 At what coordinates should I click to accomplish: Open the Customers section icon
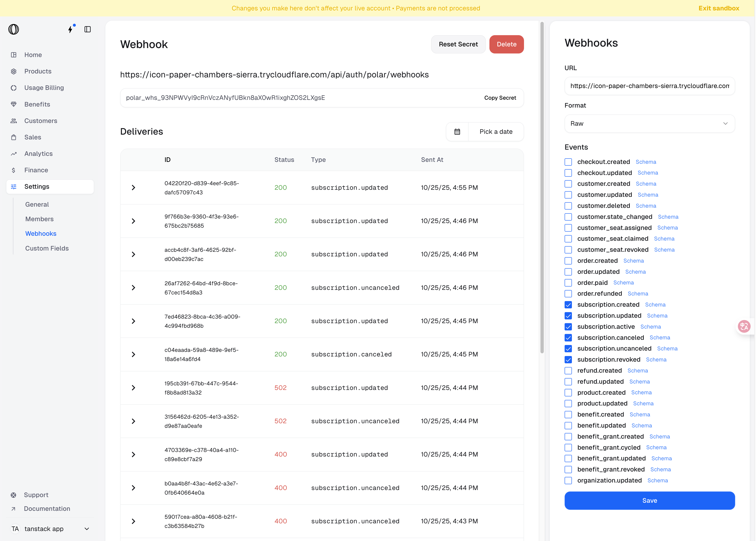click(14, 121)
